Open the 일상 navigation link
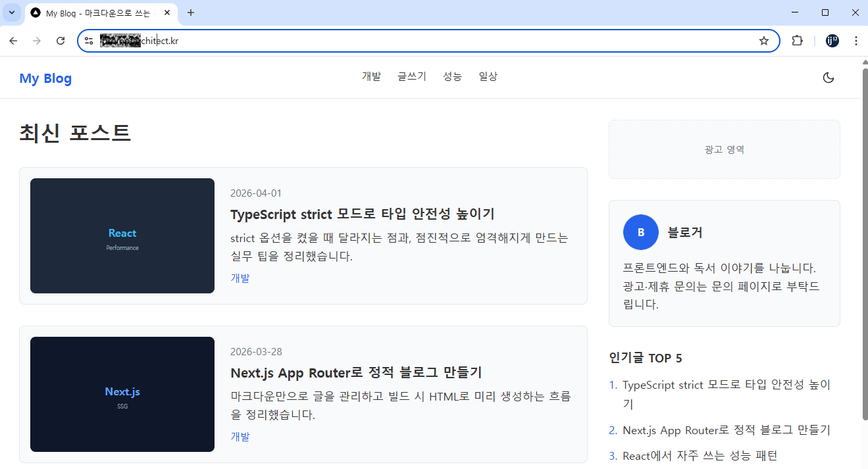868x469 pixels. pos(488,76)
